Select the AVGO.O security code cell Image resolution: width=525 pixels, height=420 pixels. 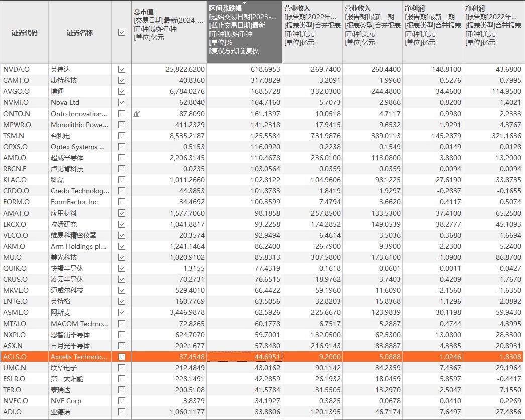17,91
